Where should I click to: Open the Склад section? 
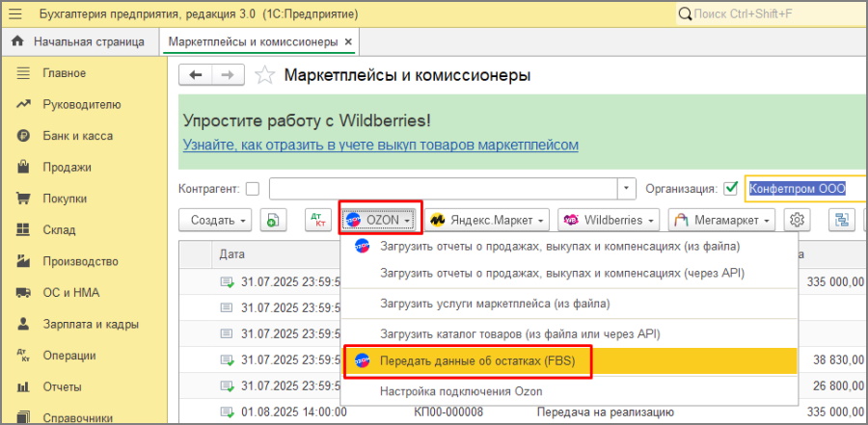[x=59, y=229]
